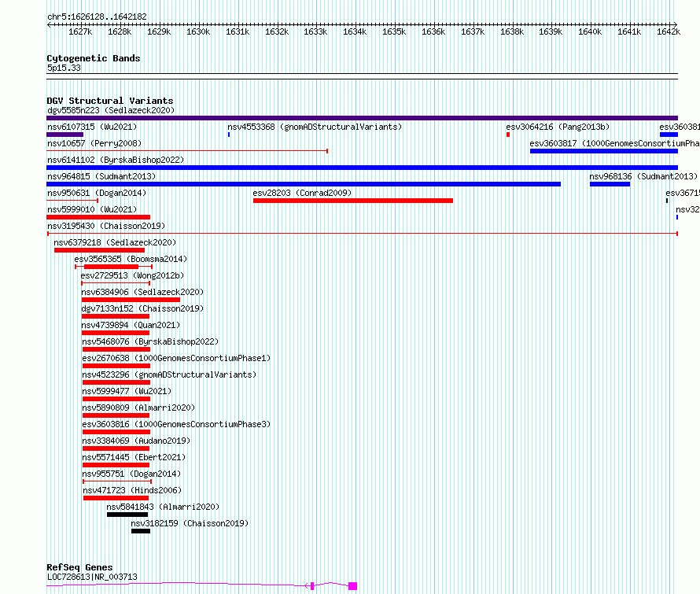700x594 pixels.
Task: Click the nsv950631 (Dogan2014) label
Action: click(x=97, y=193)
